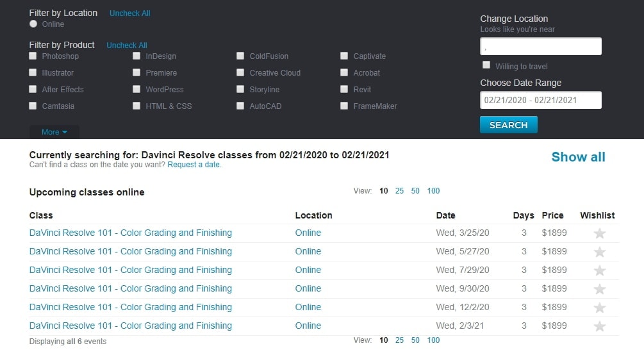
Task: Click the Wishlist column header
Action: tap(597, 215)
